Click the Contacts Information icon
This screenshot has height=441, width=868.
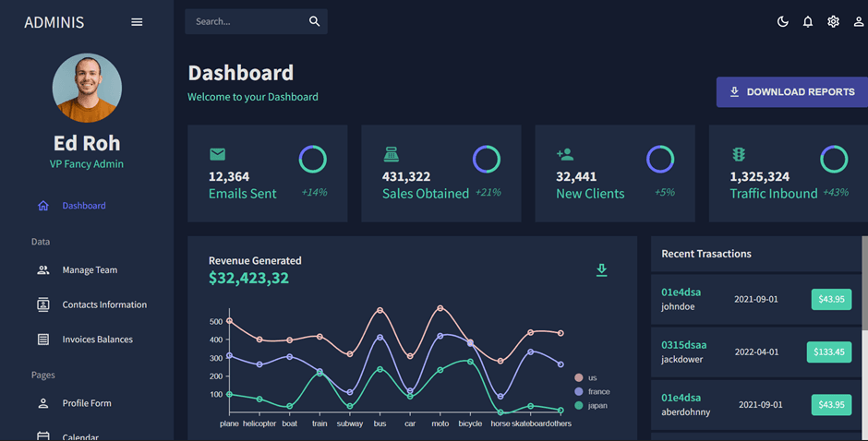(x=43, y=304)
